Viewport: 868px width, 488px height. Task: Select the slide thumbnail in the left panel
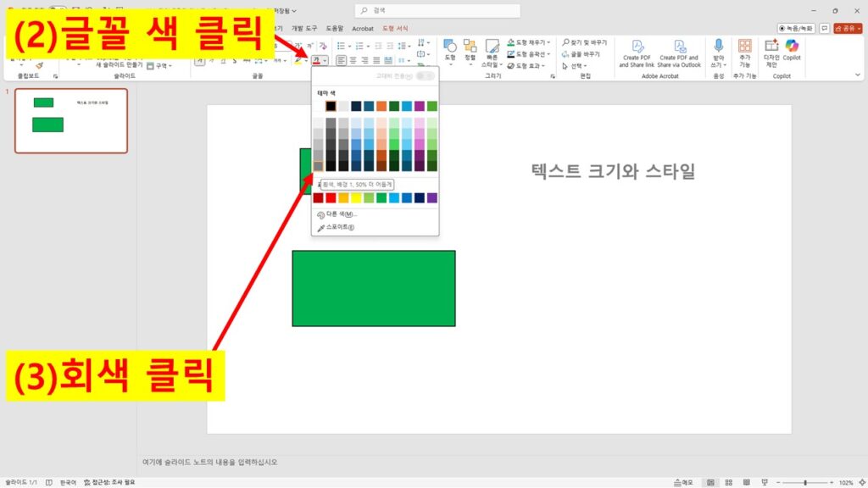click(71, 120)
